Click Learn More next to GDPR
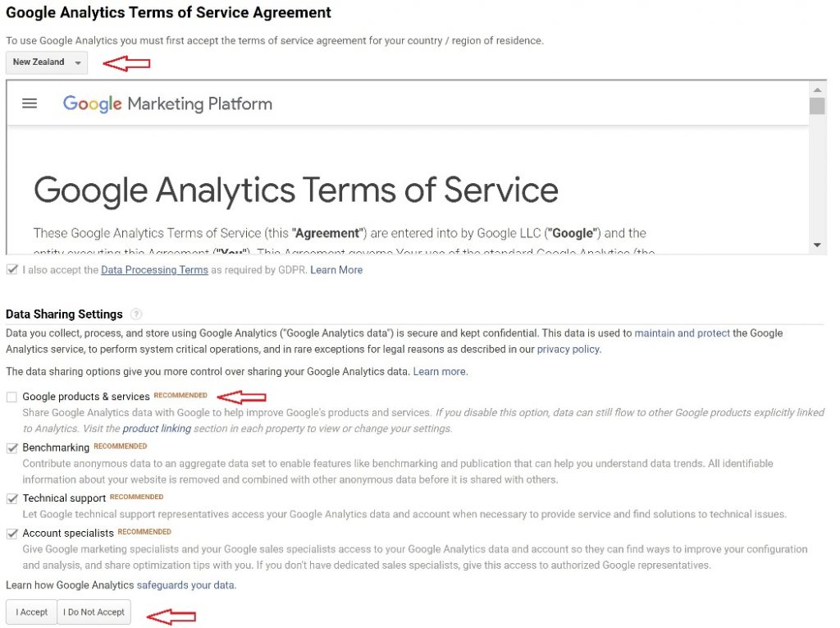 [x=336, y=270]
